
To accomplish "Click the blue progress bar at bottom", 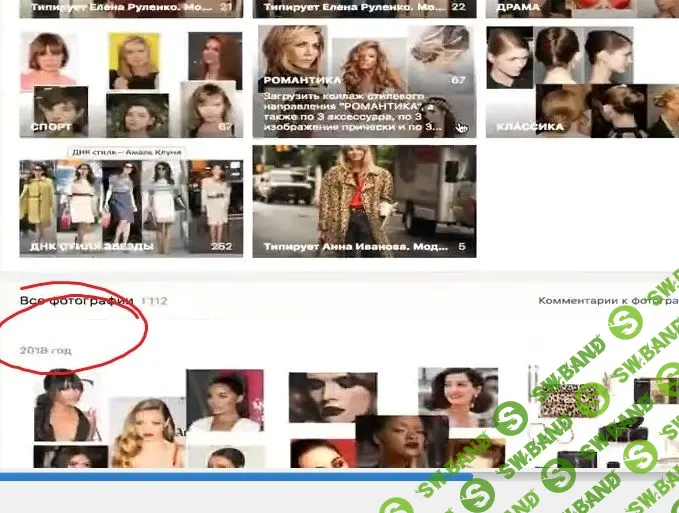I will click(230, 478).
